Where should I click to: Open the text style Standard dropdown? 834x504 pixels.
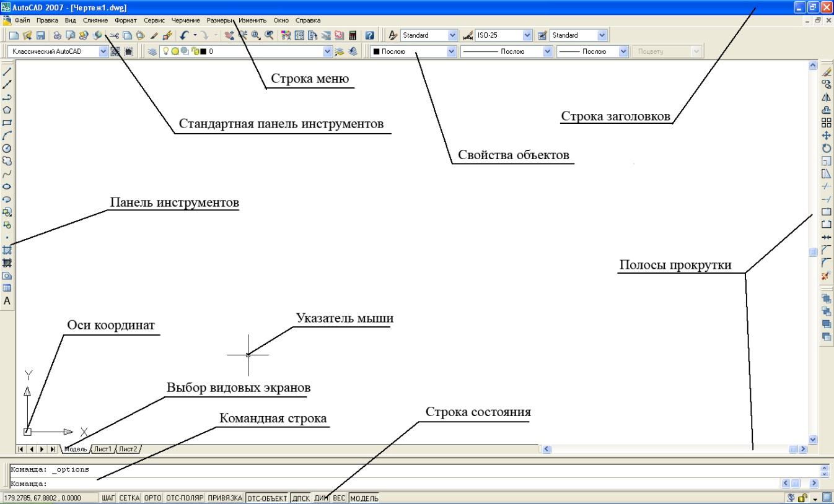pyautogui.click(x=452, y=35)
